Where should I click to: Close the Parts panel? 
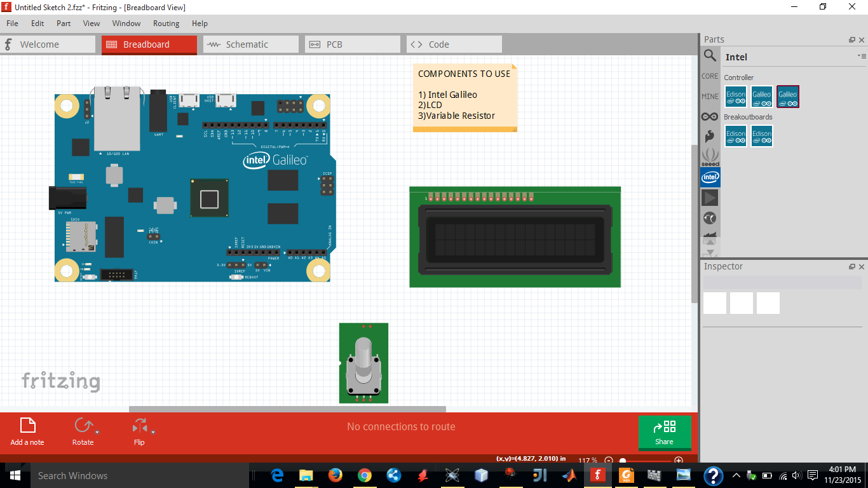[x=862, y=39]
